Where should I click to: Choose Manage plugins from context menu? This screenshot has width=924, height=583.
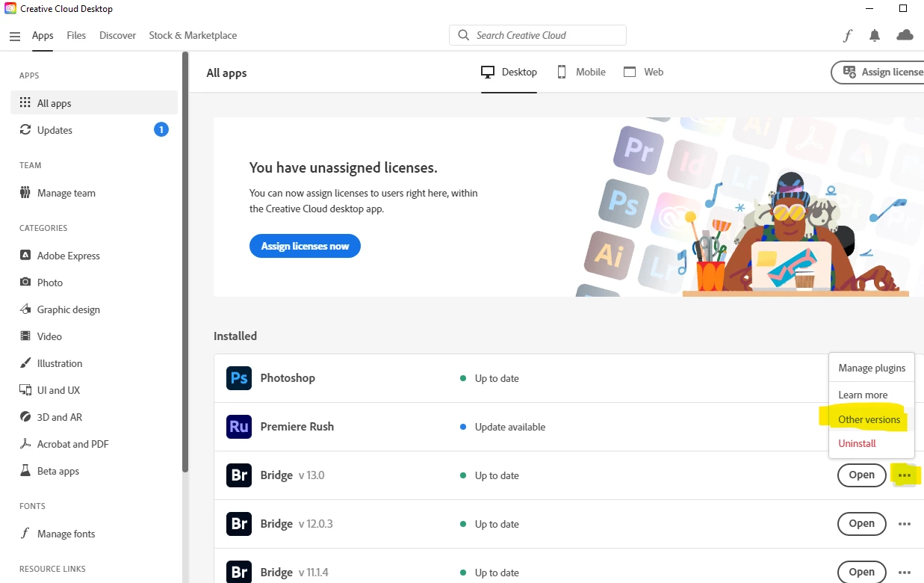tap(872, 368)
